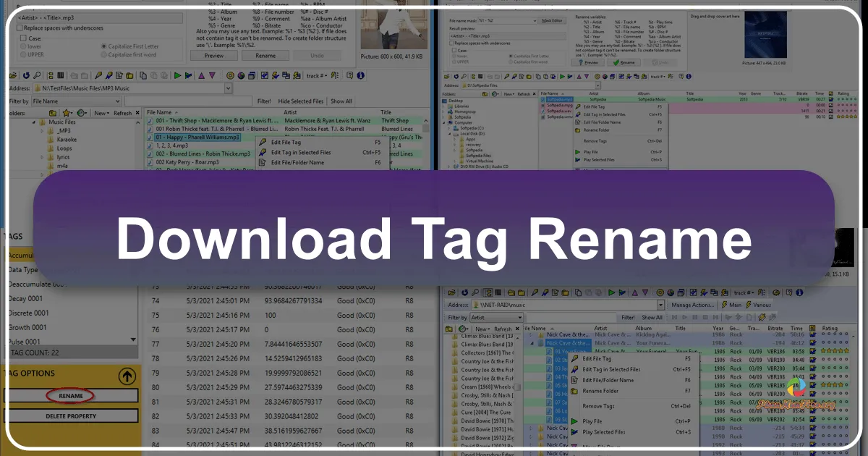Screen dimensions: 868x456
Task: Click the favorites star icon in top-left Folders bar
Action: click(x=66, y=113)
